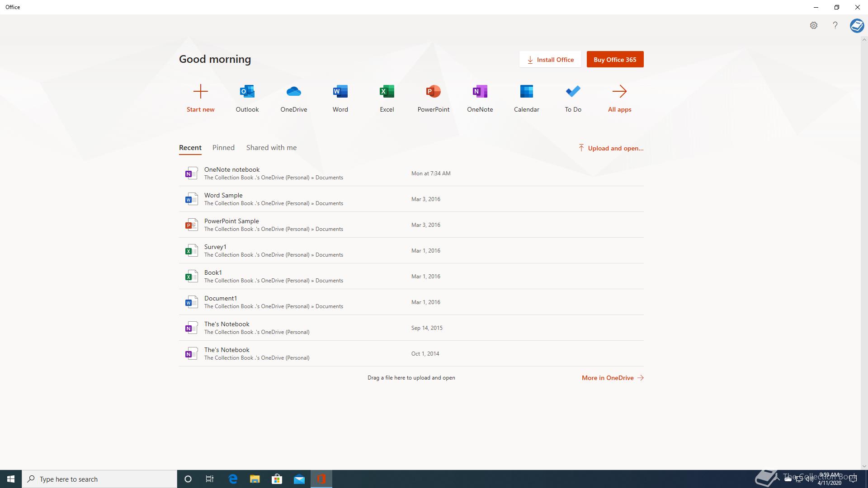
Task: Open the Word Sample document name
Action: point(223,196)
